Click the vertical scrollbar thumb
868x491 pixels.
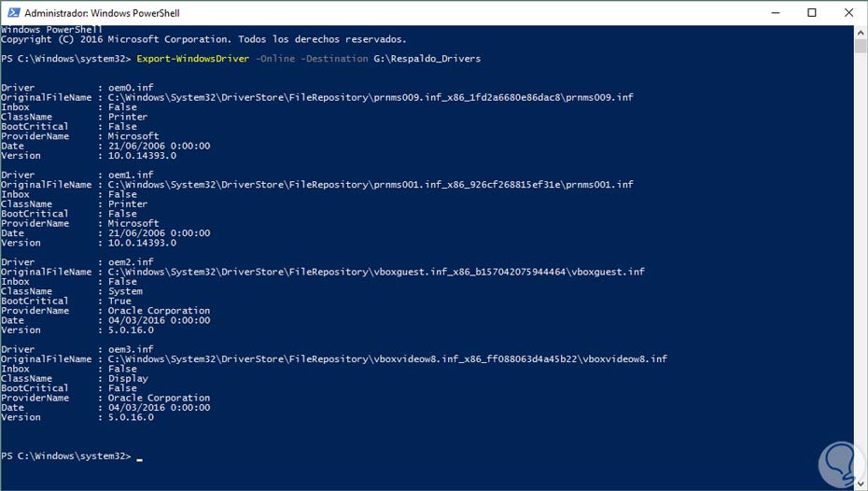point(860,48)
